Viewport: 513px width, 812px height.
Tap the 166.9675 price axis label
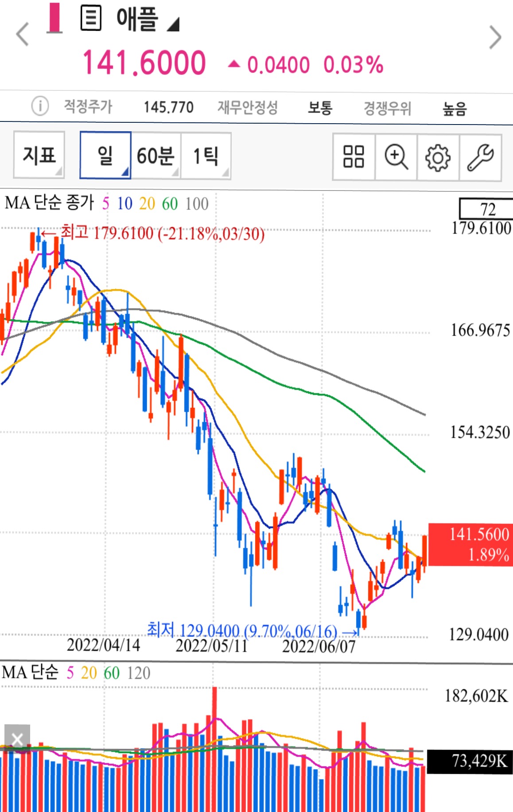480,330
